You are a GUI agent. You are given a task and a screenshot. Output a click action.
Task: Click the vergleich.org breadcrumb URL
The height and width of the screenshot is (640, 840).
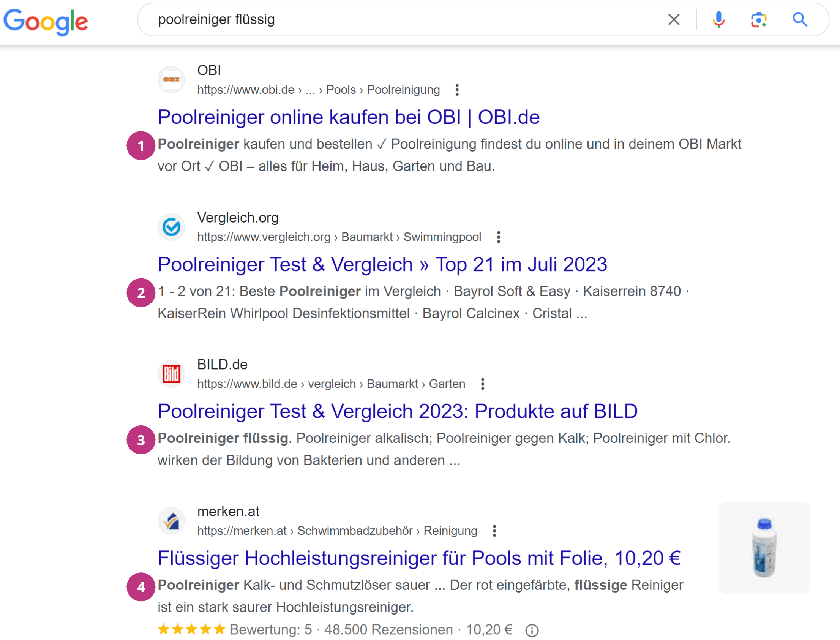coord(339,237)
